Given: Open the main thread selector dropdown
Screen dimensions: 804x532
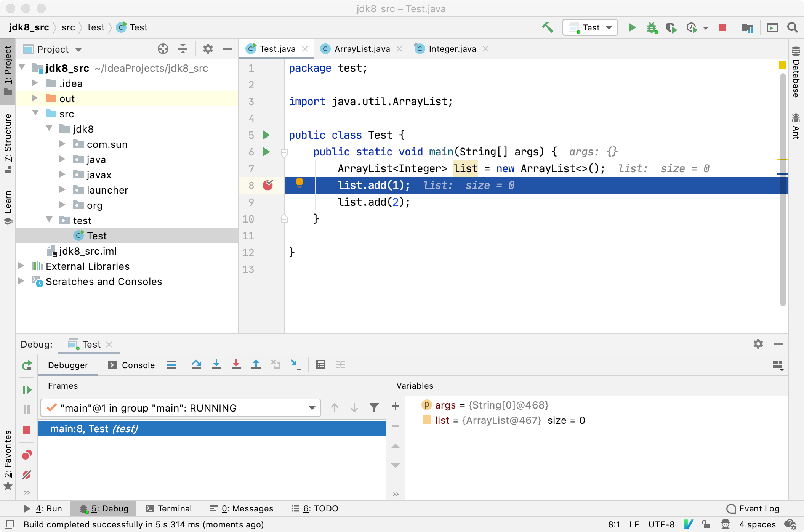Looking at the screenshot, I should [x=312, y=408].
